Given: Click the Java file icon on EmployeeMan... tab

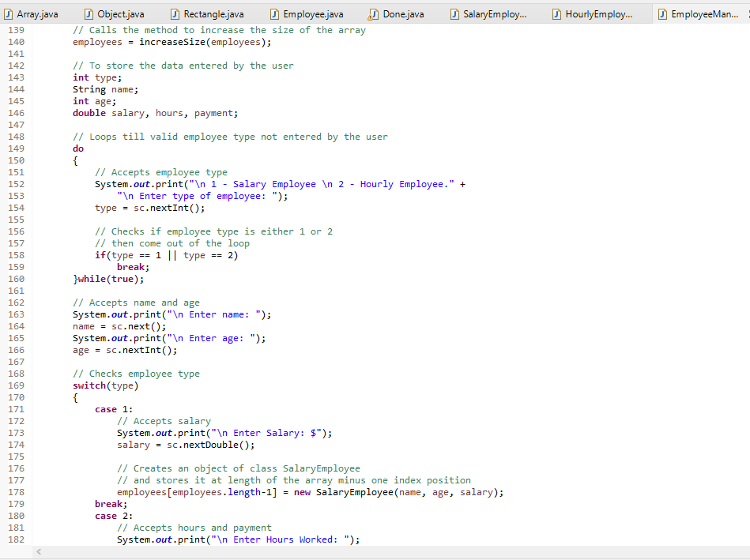Looking at the screenshot, I should click(x=662, y=14).
